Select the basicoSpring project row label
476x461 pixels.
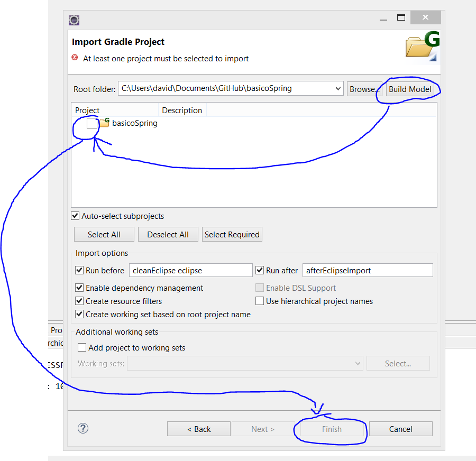pos(135,123)
